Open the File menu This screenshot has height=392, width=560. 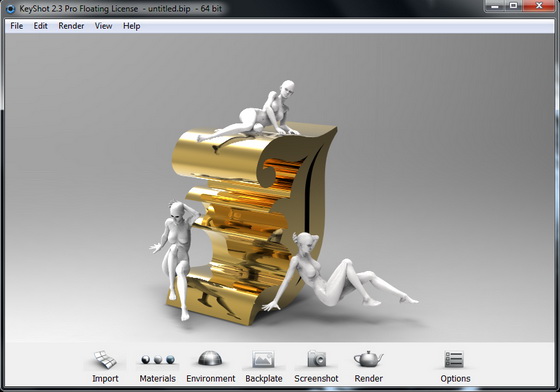pos(16,26)
